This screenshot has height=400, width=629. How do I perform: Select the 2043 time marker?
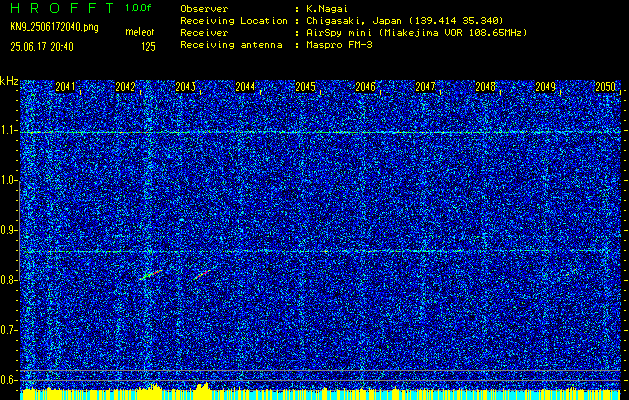[x=185, y=87]
